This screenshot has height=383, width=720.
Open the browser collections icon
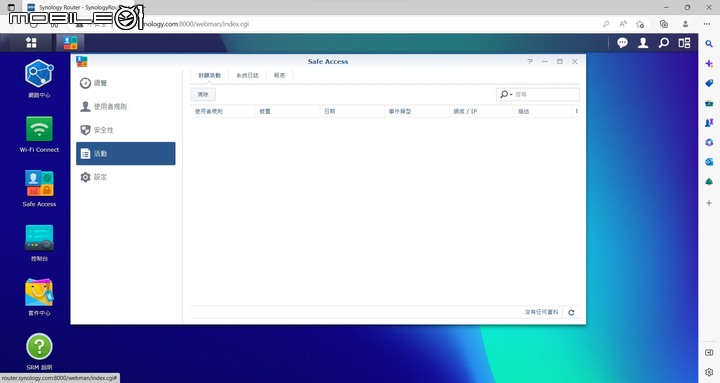click(x=664, y=24)
